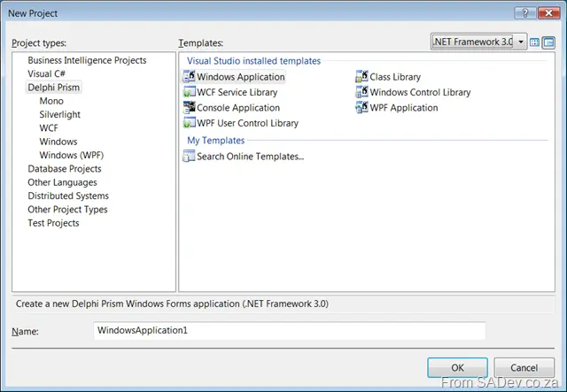Click the Search Online Templates... label
The height and width of the screenshot is (392, 567).
click(x=250, y=157)
